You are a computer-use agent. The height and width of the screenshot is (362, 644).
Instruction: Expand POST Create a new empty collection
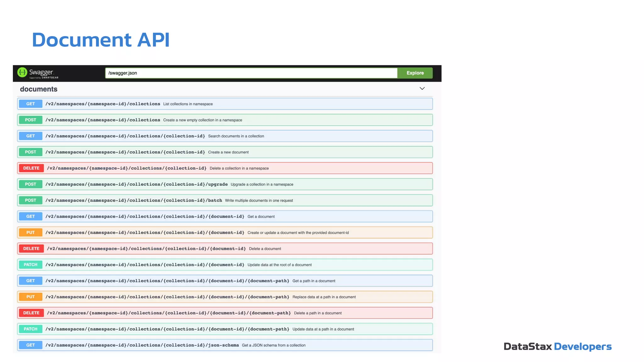225,120
